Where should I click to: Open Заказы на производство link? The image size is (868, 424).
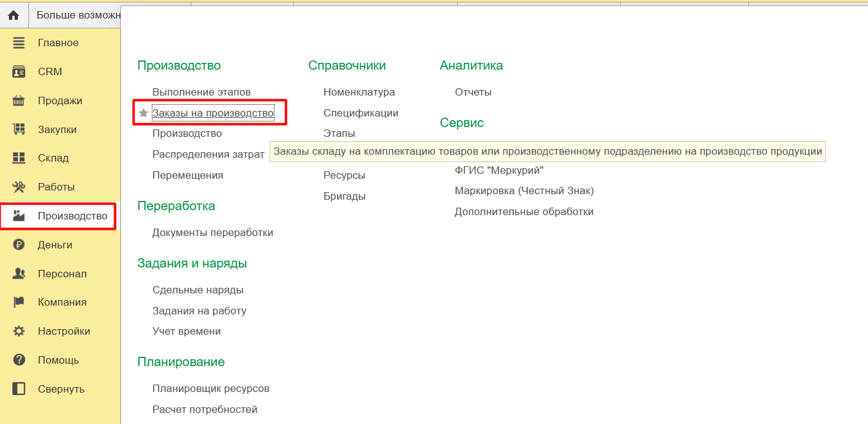coord(213,113)
